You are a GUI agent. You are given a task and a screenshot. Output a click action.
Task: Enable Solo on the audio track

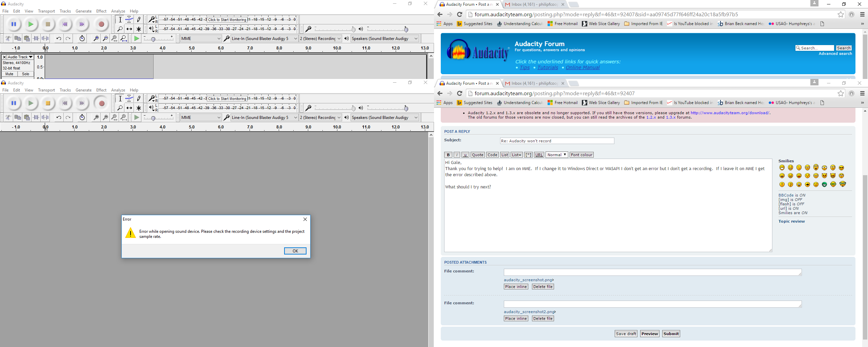(x=25, y=74)
